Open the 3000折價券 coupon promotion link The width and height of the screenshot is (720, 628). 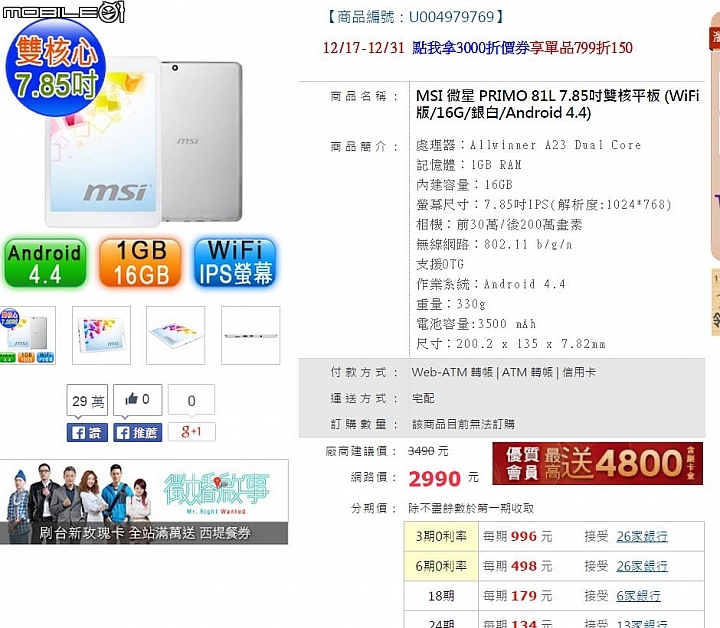pos(523,48)
